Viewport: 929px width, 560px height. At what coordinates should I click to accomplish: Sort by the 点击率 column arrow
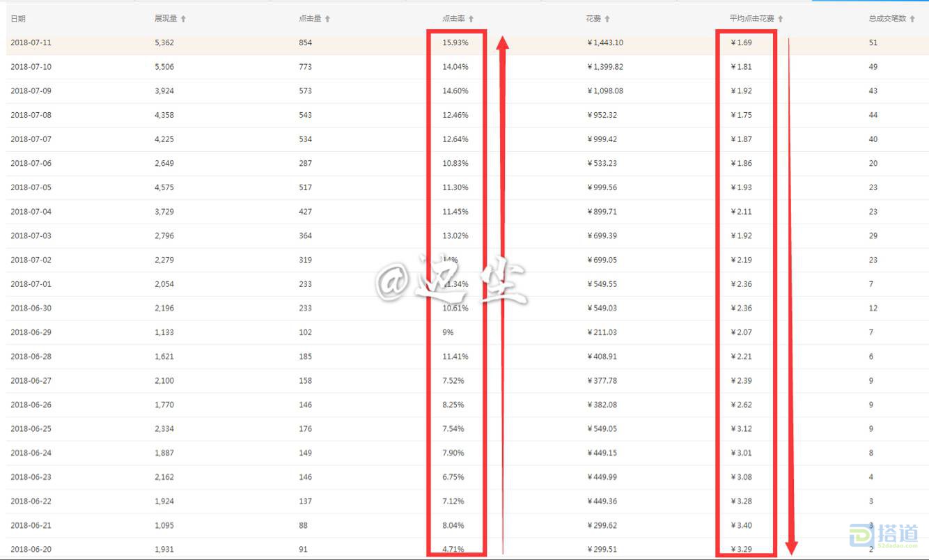point(471,19)
